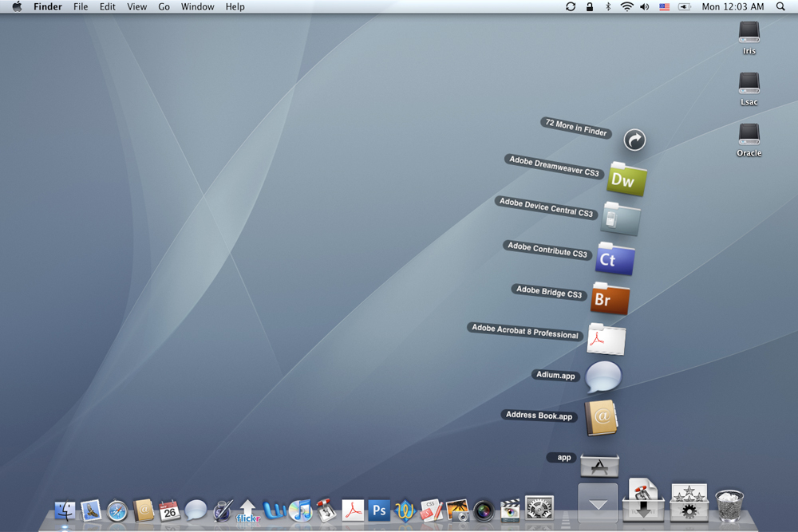Screen dimensions: 798x532
Task: Open the Help menu
Action: tap(235, 6)
